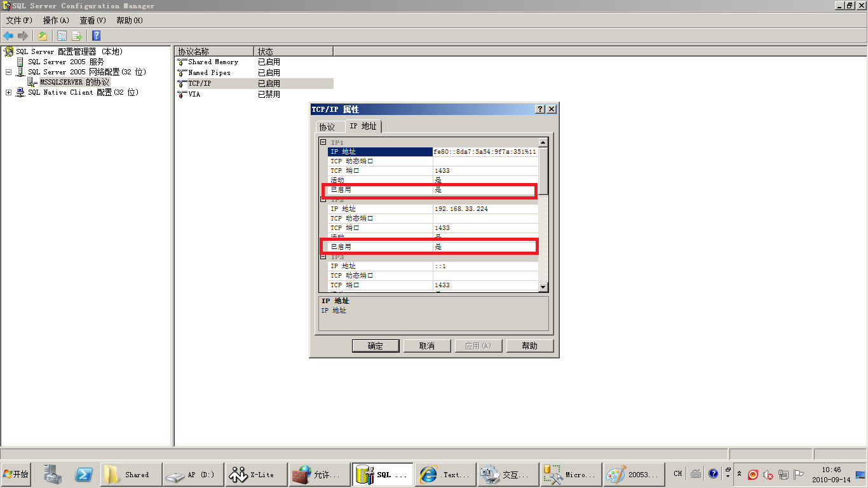
Task: Click the IP2 address 192.168.33.224
Action: pyautogui.click(x=485, y=209)
